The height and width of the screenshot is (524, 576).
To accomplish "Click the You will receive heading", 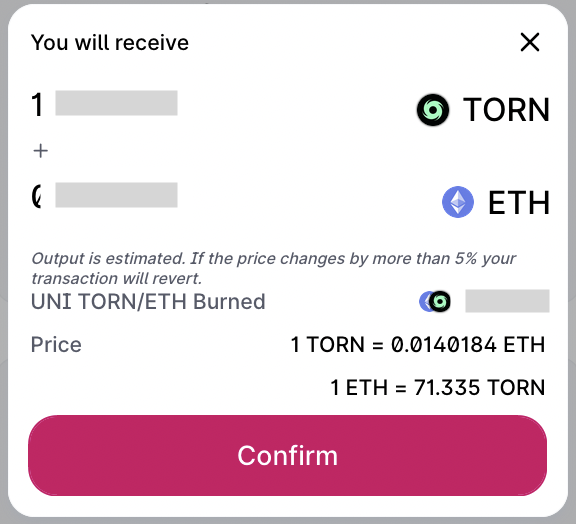I will point(110,42).
